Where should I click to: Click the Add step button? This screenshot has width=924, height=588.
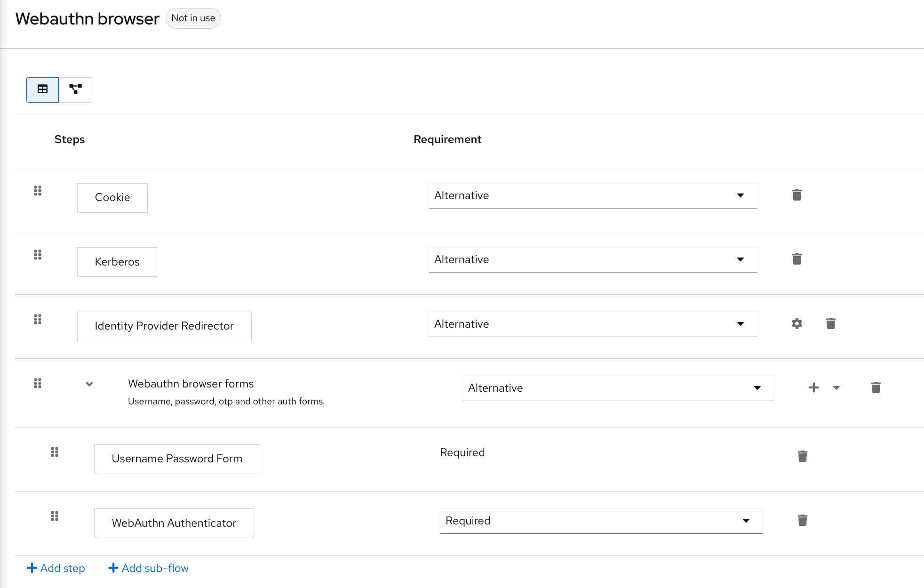click(56, 569)
